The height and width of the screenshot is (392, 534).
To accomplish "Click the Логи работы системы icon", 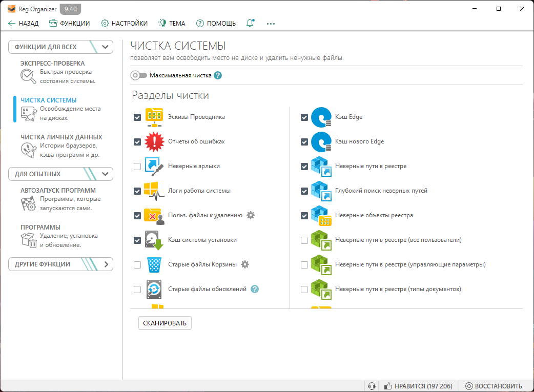I will tap(154, 191).
